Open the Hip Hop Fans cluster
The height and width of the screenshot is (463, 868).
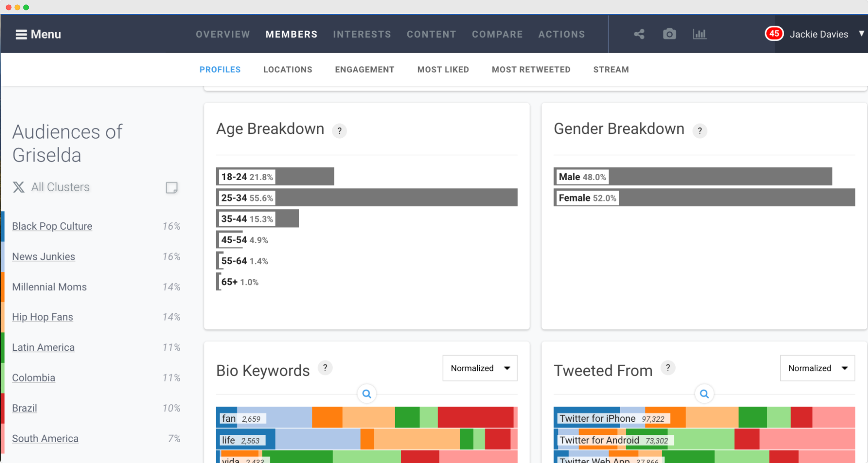pos(43,317)
